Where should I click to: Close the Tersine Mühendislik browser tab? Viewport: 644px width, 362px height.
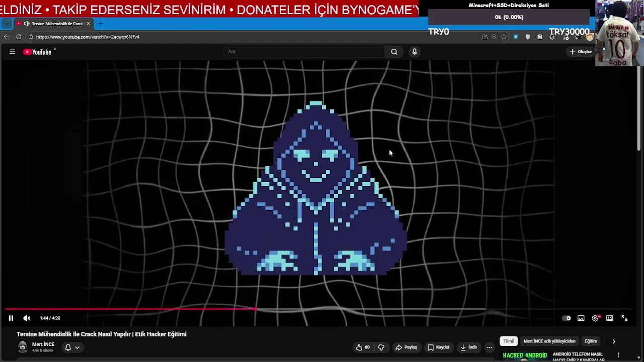click(89, 24)
